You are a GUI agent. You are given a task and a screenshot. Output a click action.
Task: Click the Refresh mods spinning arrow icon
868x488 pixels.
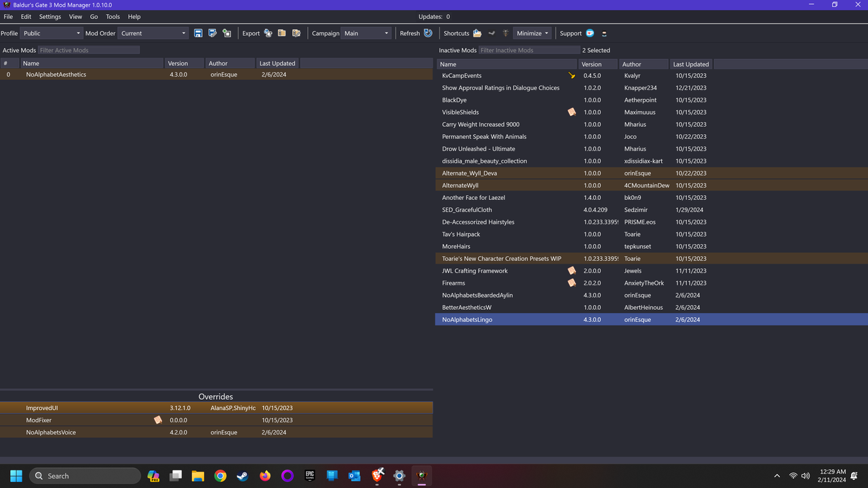pos(428,33)
